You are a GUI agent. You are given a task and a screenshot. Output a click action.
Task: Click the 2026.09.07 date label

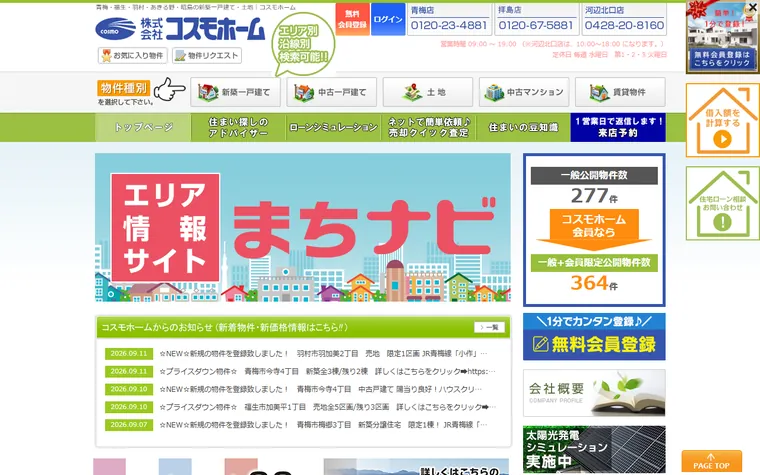point(129,425)
